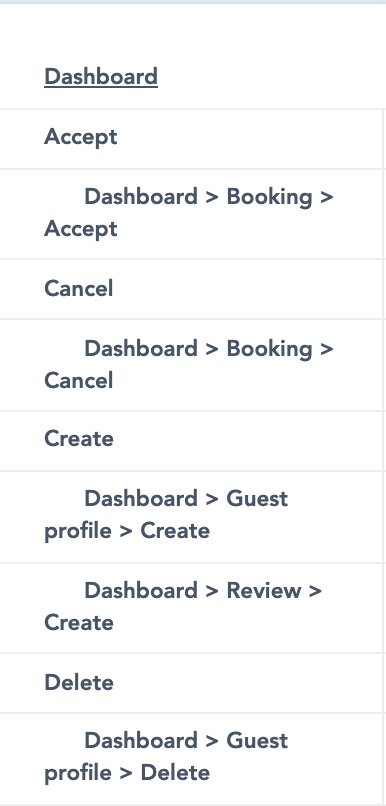
Task: Click the word Review in the Create path
Action: point(264,591)
